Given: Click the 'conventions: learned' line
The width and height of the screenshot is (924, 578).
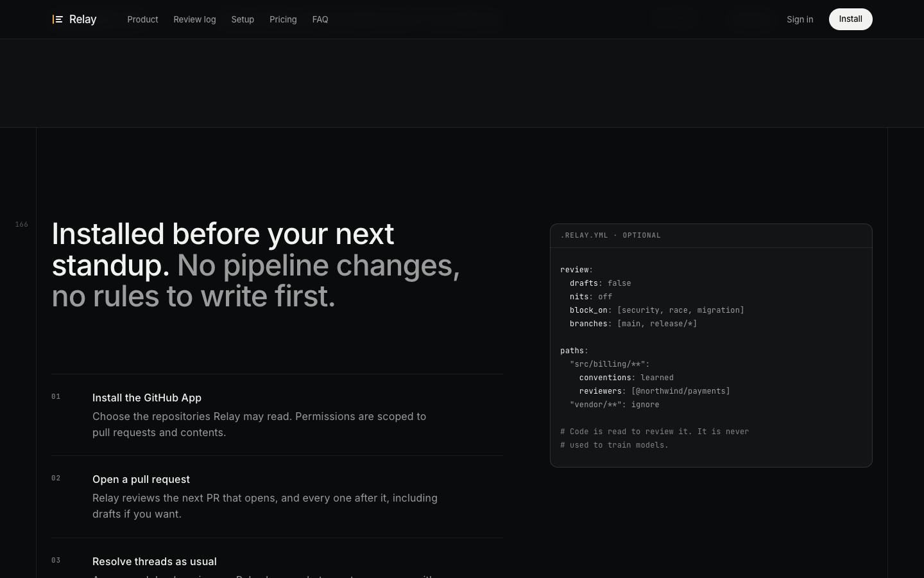Looking at the screenshot, I should click(x=626, y=378).
